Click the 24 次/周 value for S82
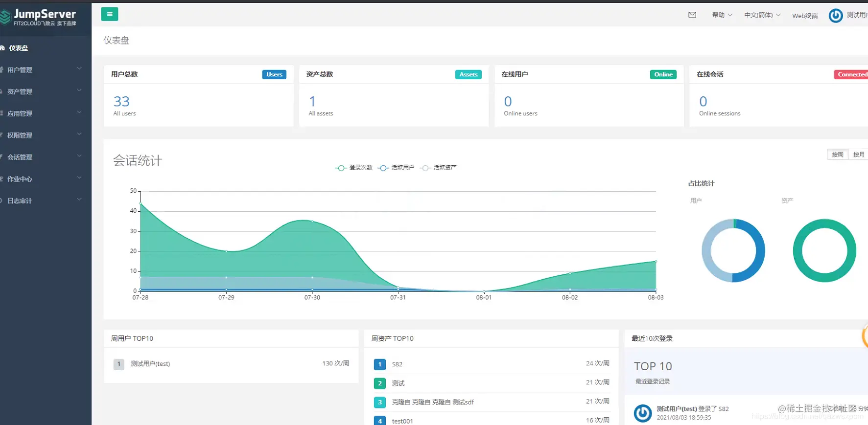868x425 pixels. (597, 363)
